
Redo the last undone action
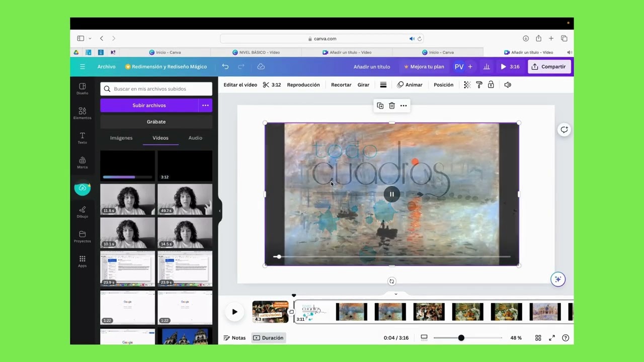tap(241, 66)
